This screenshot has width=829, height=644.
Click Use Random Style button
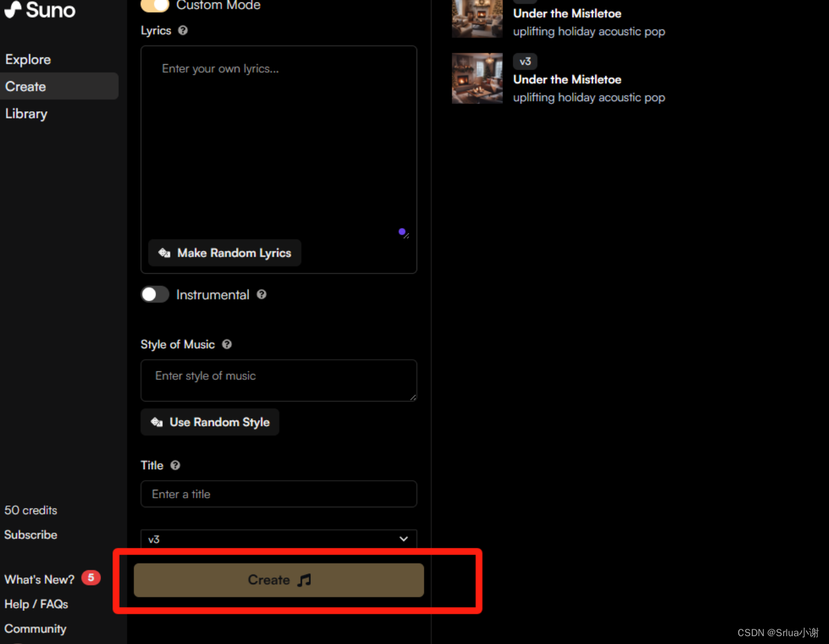tap(210, 422)
